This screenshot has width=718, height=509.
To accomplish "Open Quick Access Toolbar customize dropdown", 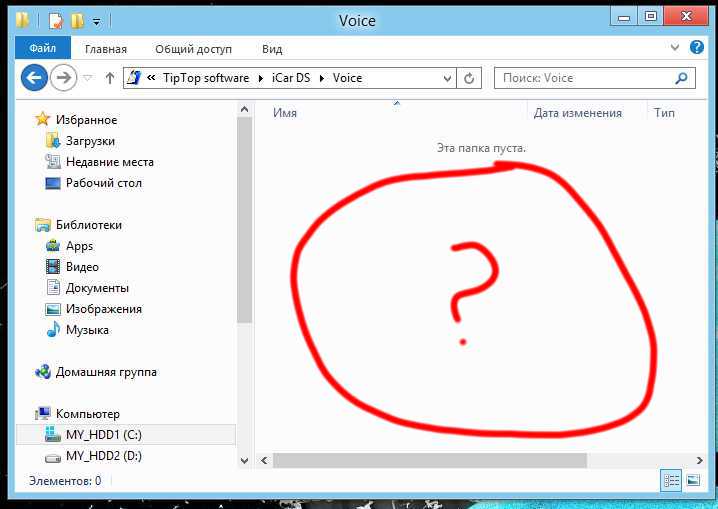I will coord(96,19).
